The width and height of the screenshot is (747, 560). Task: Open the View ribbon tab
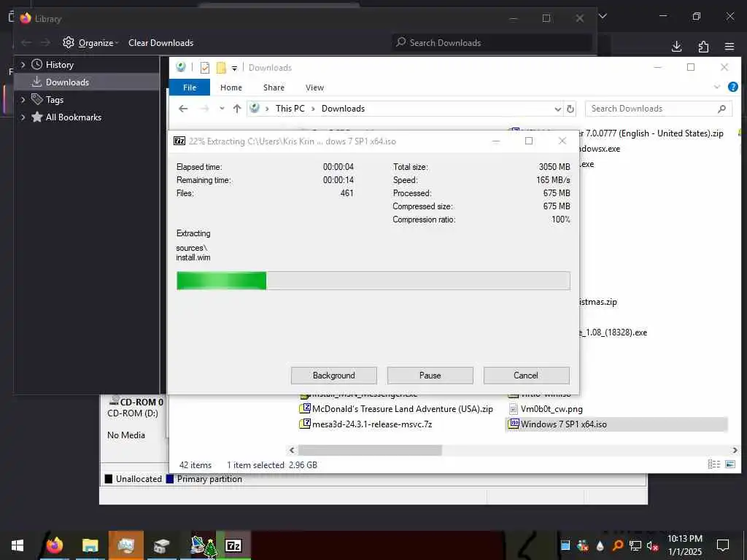click(314, 87)
